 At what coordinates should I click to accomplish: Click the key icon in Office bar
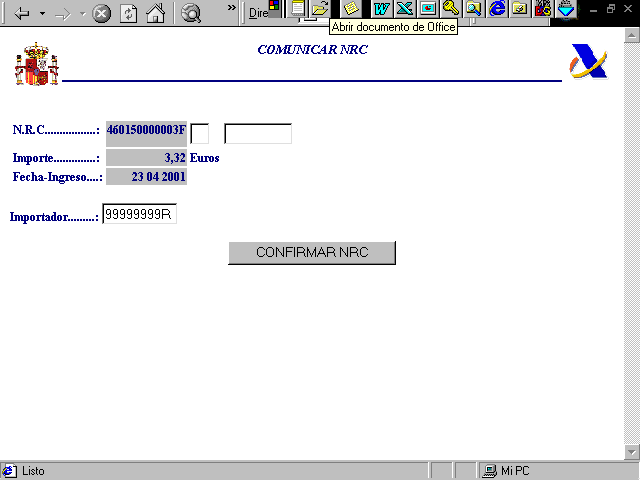450,8
